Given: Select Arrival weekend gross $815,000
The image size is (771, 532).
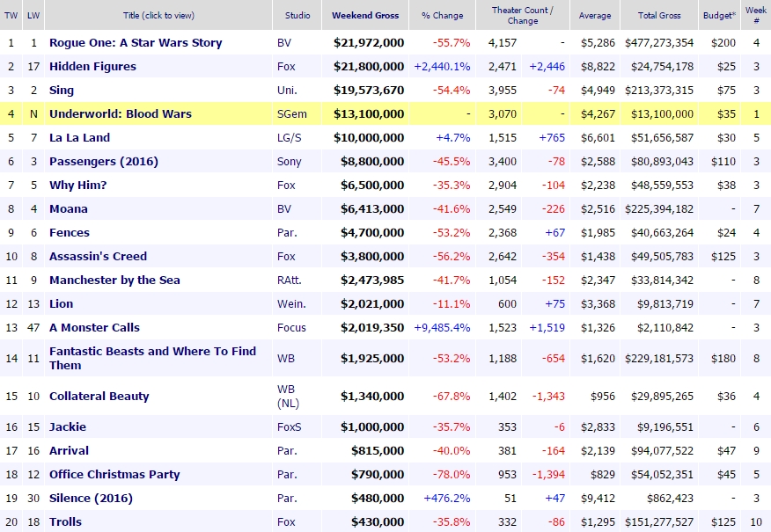Looking at the screenshot, I should [378, 451].
